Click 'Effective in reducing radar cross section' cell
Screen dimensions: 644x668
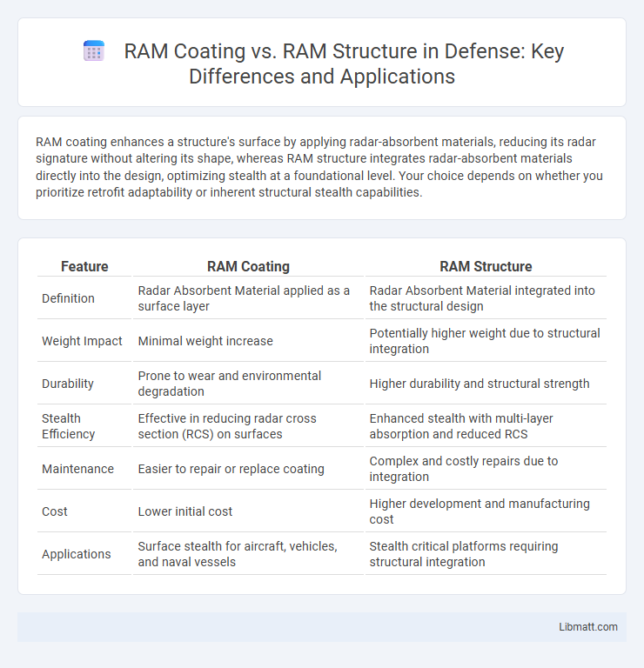[227, 426]
